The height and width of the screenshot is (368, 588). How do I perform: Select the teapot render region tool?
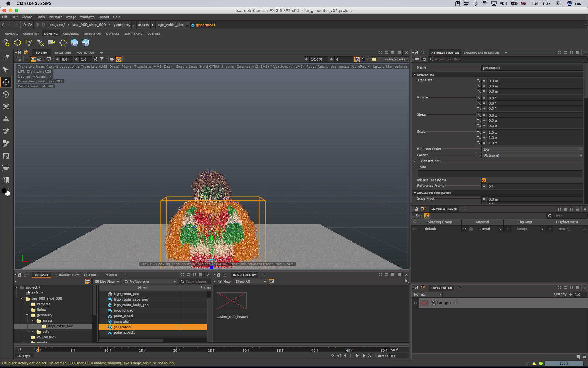point(6,168)
